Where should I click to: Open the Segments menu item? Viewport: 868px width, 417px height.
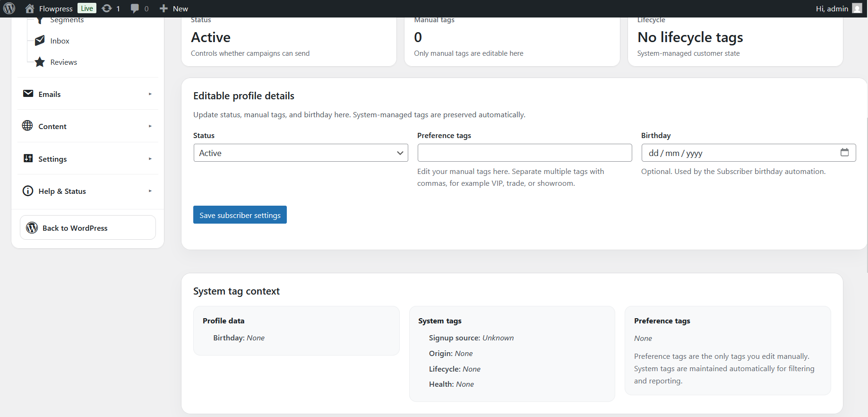point(67,20)
